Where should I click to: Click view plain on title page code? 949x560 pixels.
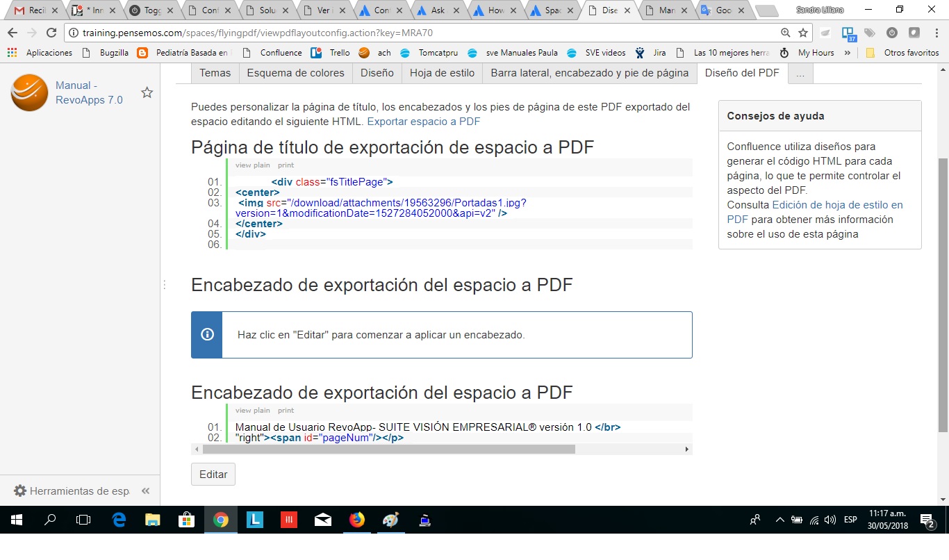[253, 165]
